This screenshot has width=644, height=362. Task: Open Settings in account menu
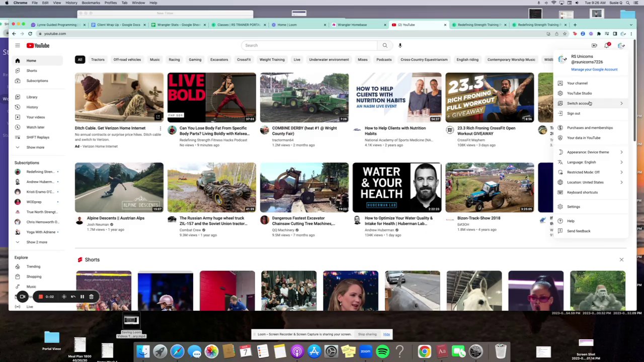[x=591, y=207]
